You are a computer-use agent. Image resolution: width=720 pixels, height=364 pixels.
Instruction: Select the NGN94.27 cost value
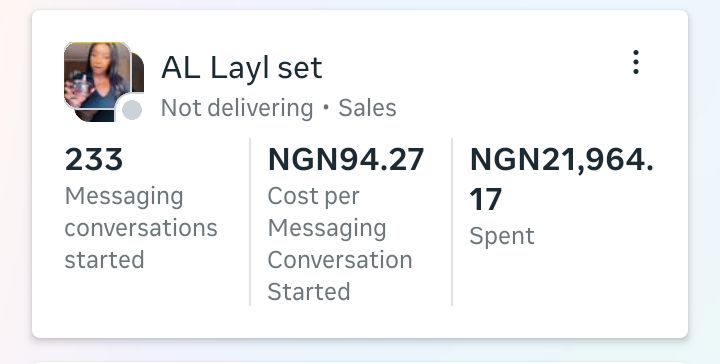point(346,159)
